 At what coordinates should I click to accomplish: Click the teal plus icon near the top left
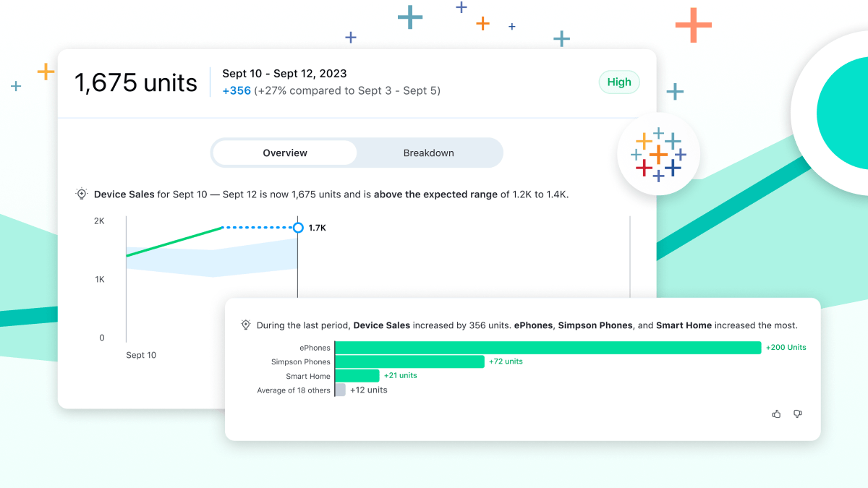coord(14,85)
